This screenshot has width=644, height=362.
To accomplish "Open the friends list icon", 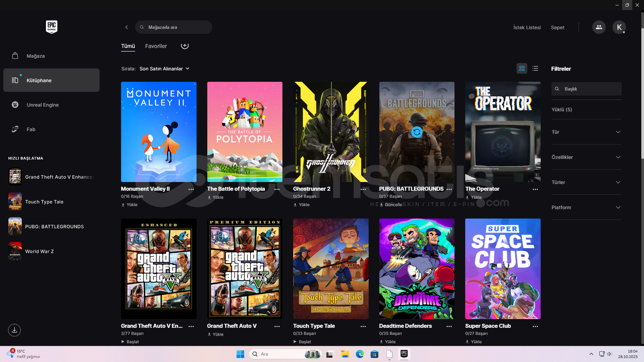I will point(599,27).
